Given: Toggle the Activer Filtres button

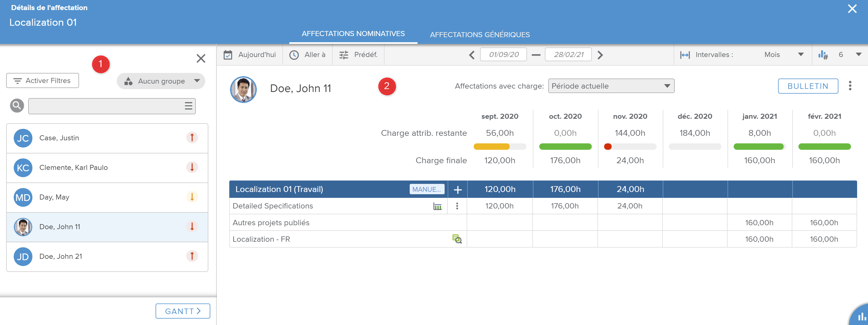Looking at the screenshot, I should tap(42, 80).
